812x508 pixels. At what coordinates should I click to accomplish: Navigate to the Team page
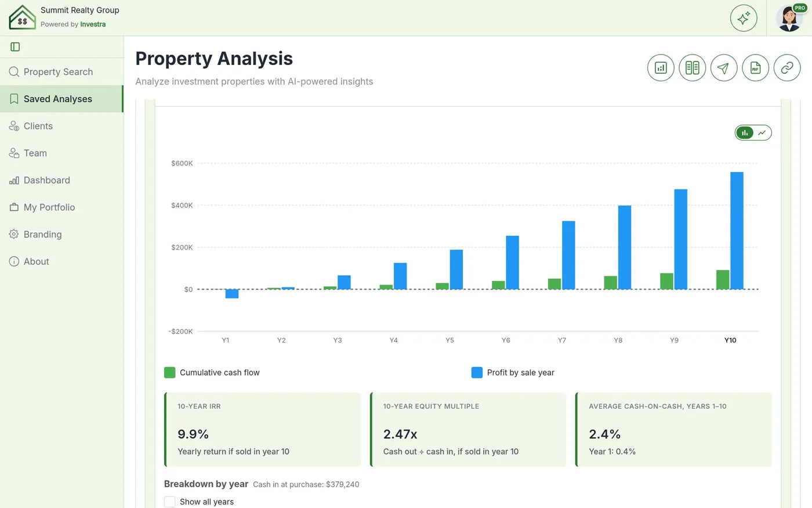pos(61,153)
